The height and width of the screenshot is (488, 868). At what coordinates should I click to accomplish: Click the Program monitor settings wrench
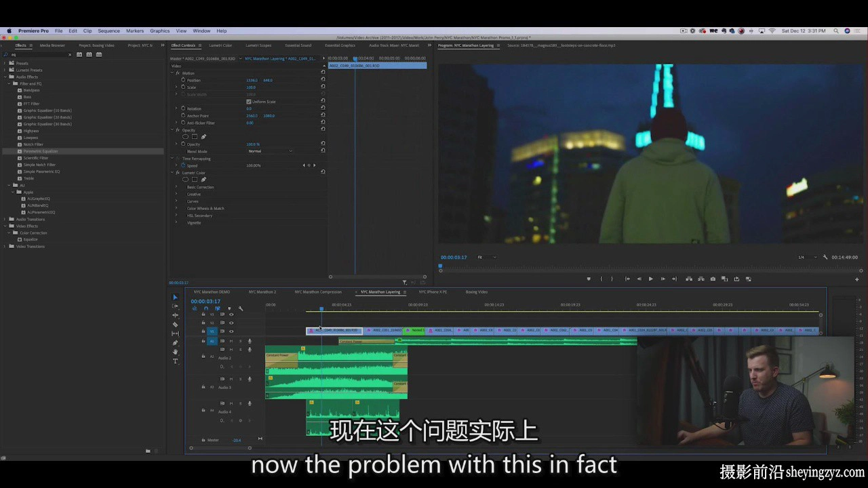tap(825, 258)
